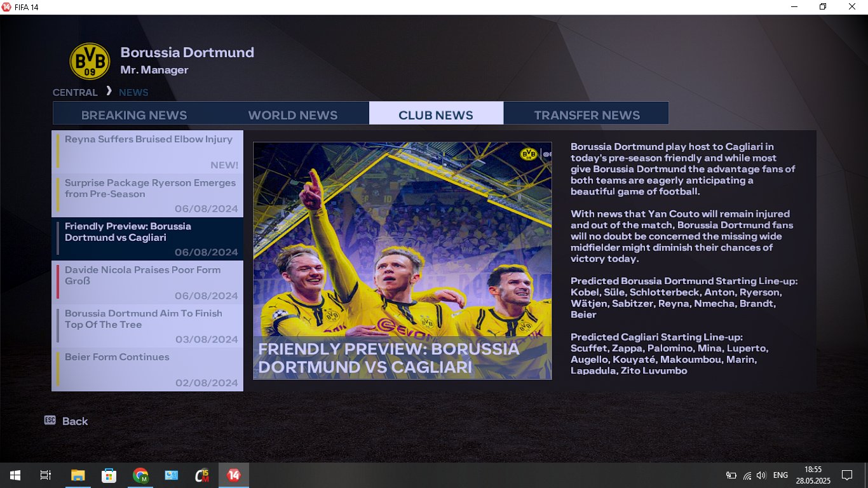
Task: Open the Windows Start menu
Action: [x=15, y=475]
